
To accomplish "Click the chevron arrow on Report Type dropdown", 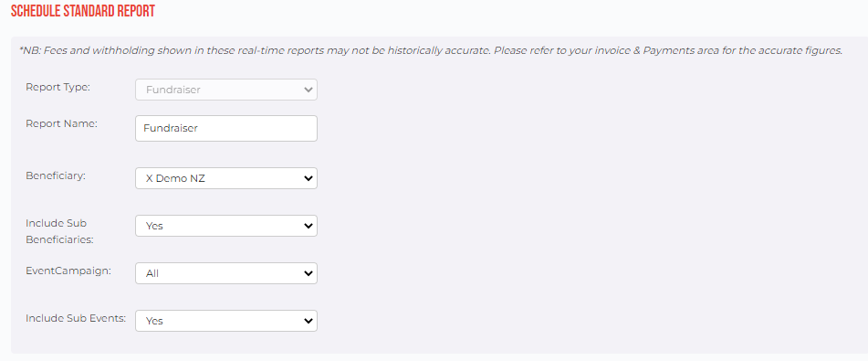I will pyautogui.click(x=309, y=90).
